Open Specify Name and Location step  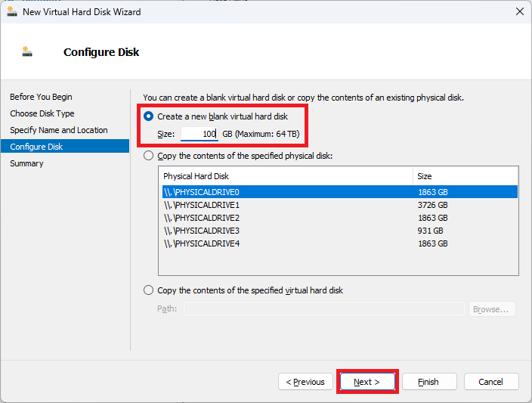(x=59, y=130)
